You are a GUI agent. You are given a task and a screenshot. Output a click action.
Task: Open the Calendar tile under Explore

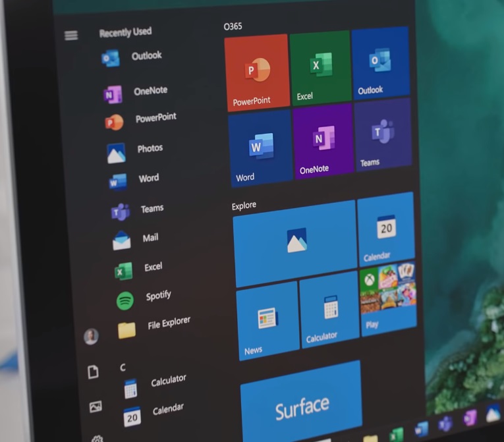(x=385, y=229)
